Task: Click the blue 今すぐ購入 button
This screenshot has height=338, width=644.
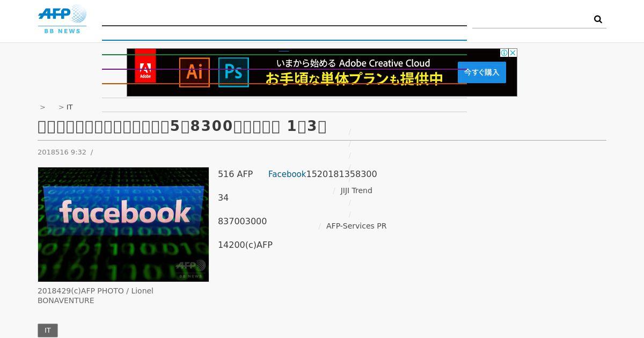Action: (x=482, y=72)
